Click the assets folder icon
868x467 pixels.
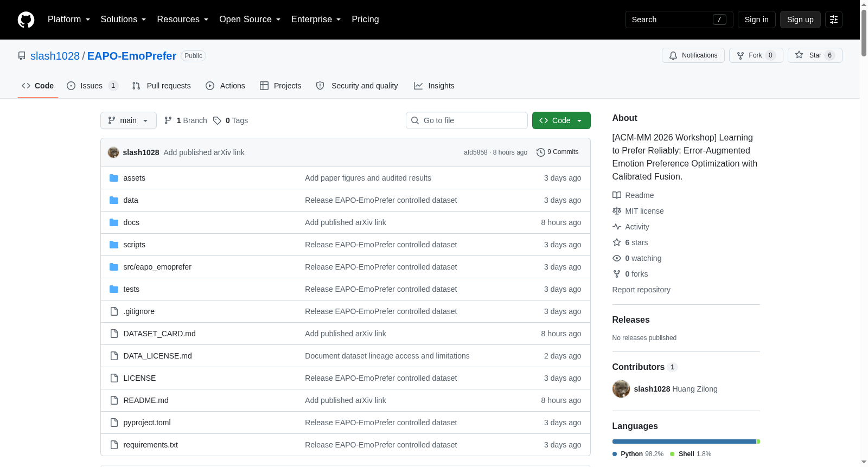coord(114,178)
